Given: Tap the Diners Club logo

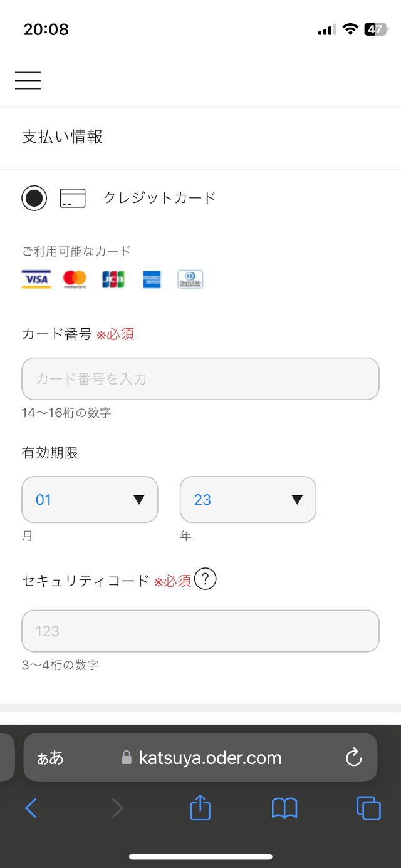Looking at the screenshot, I should click(x=190, y=279).
